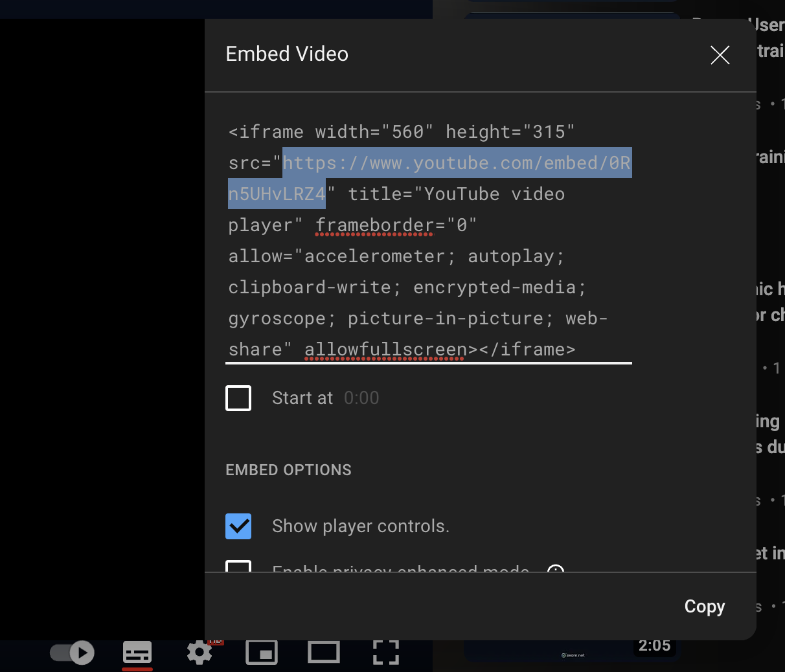Image resolution: width=785 pixels, height=672 pixels.
Task: Close the Embed Video dialog
Action: 720,55
